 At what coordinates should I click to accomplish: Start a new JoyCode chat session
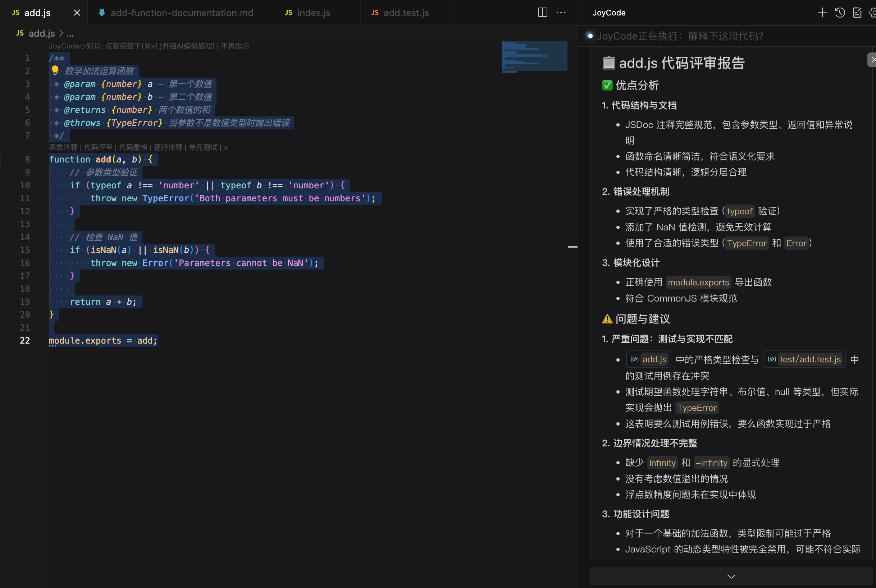tap(822, 13)
